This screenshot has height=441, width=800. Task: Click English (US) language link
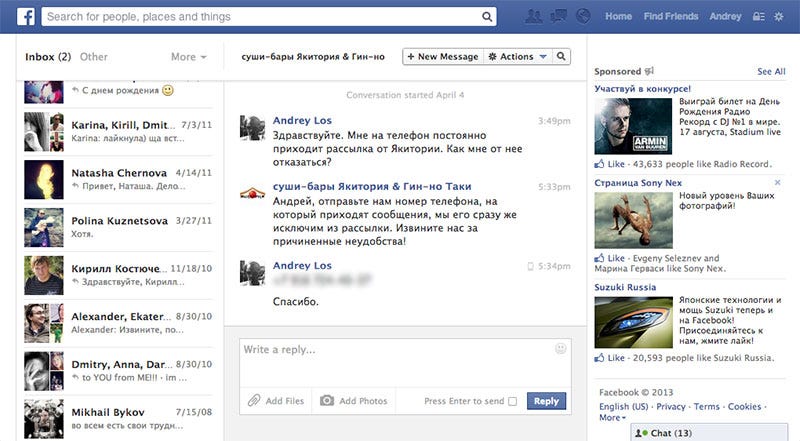[x=623, y=407]
